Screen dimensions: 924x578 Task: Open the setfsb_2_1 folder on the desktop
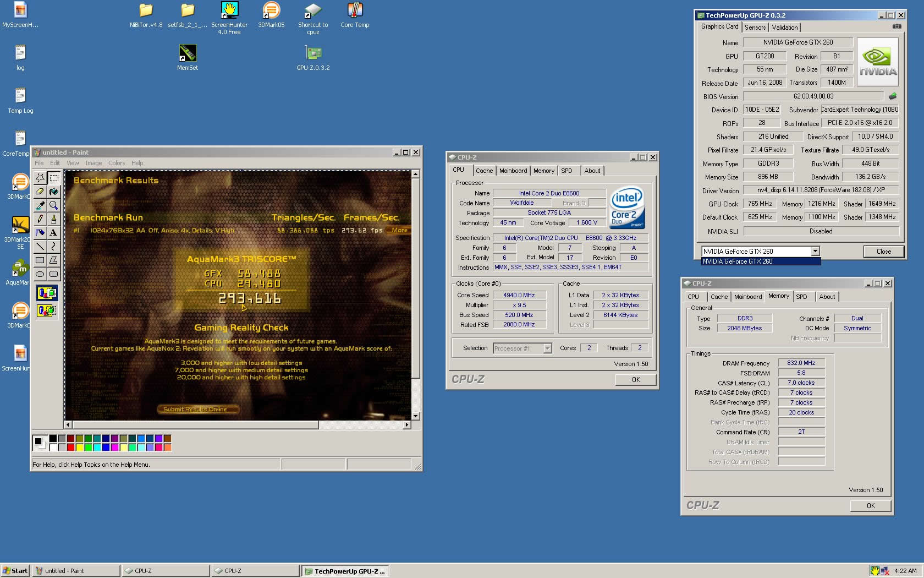pos(188,15)
